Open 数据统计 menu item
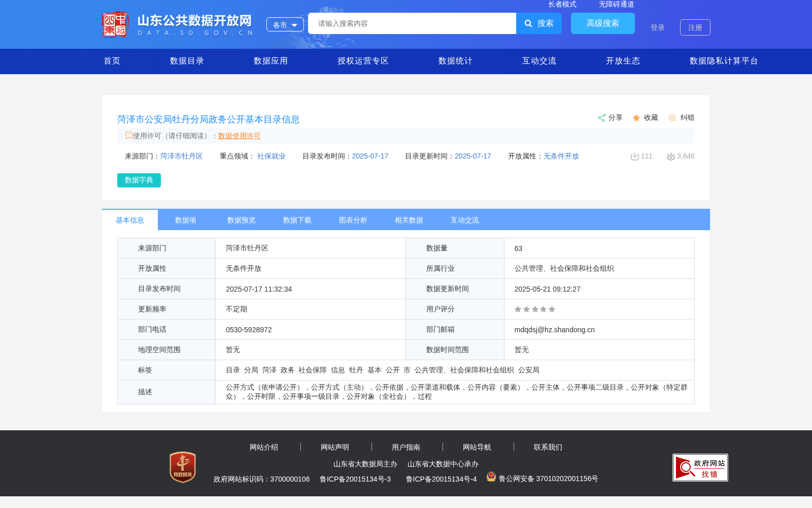 coord(456,61)
